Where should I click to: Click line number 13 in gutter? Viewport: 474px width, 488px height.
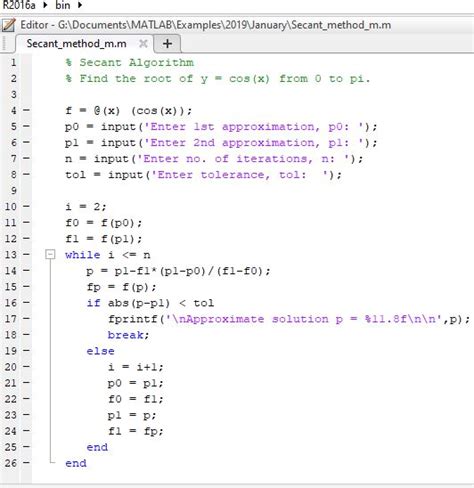tap(11, 255)
